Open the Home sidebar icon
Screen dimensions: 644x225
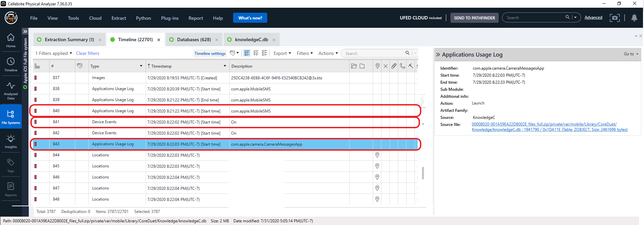11,41
